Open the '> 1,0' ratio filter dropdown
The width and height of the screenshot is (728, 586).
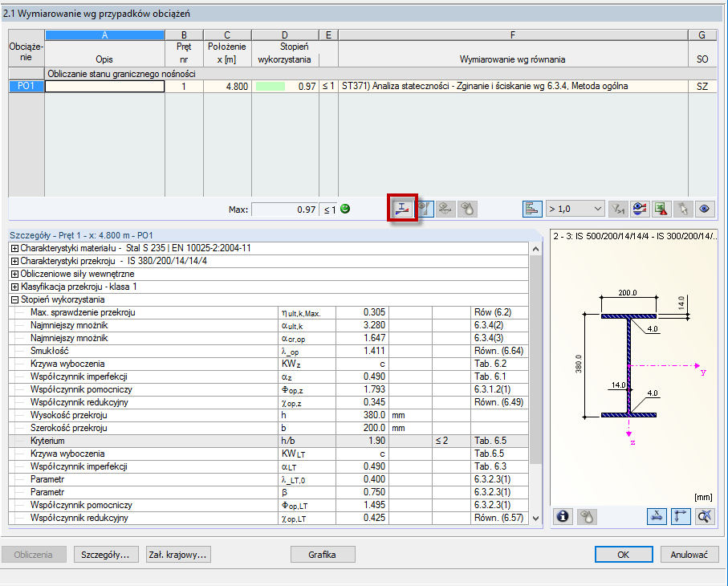(575, 209)
